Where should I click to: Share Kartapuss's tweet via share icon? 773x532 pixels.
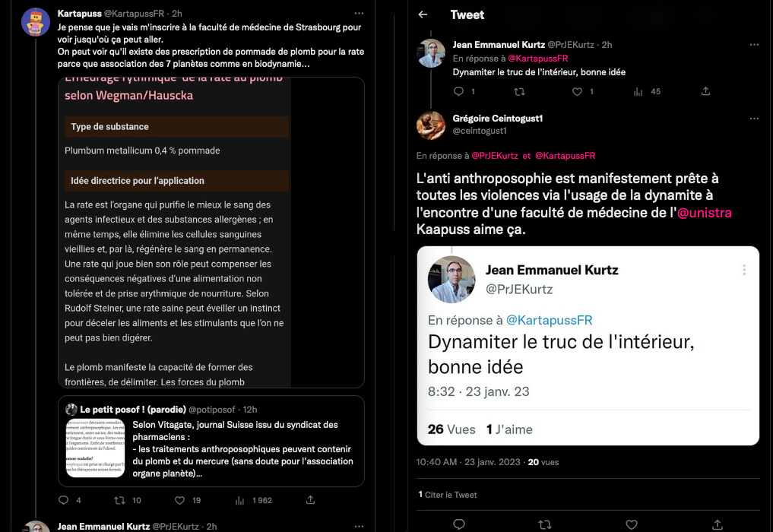(x=310, y=500)
